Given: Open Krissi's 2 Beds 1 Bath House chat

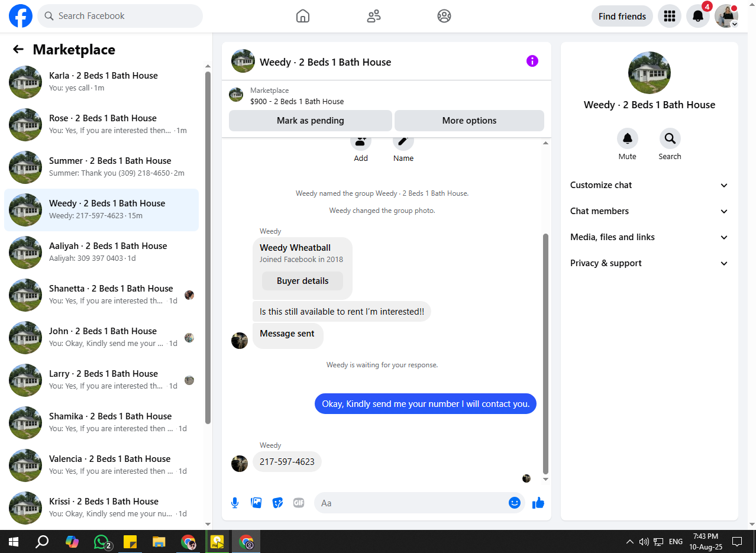Looking at the screenshot, I should coord(101,508).
